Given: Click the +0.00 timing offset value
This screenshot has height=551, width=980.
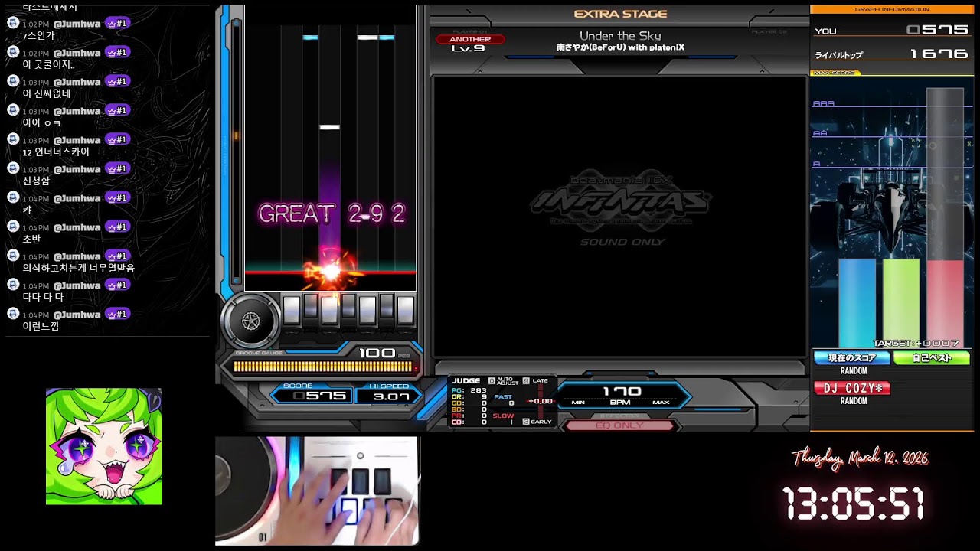Looking at the screenshot, I should point(541,401).
